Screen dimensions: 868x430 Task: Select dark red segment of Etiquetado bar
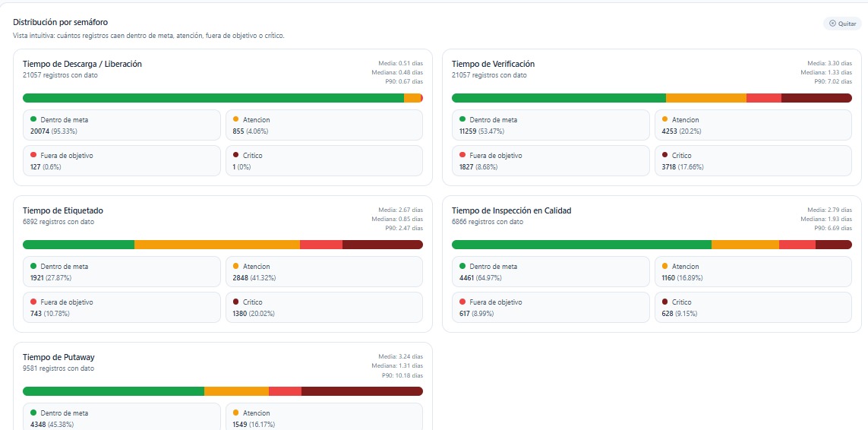click(x=383, y=245)
